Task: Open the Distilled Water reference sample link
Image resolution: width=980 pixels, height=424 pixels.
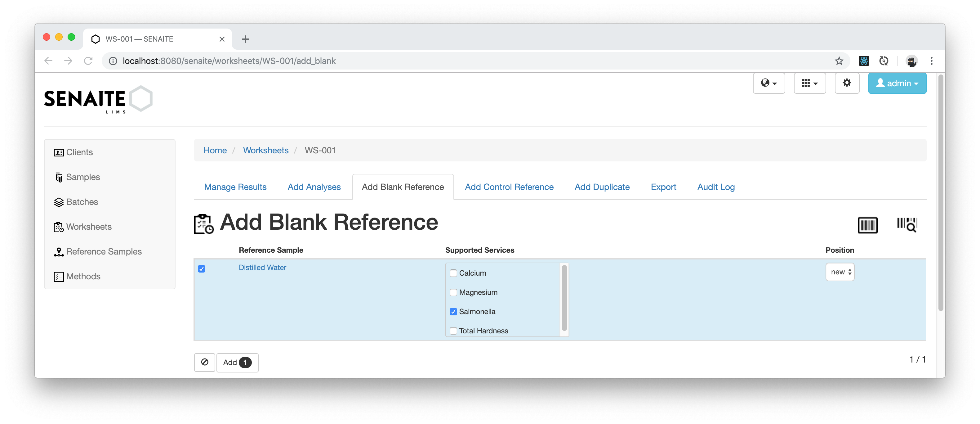Action: point(262,268)
